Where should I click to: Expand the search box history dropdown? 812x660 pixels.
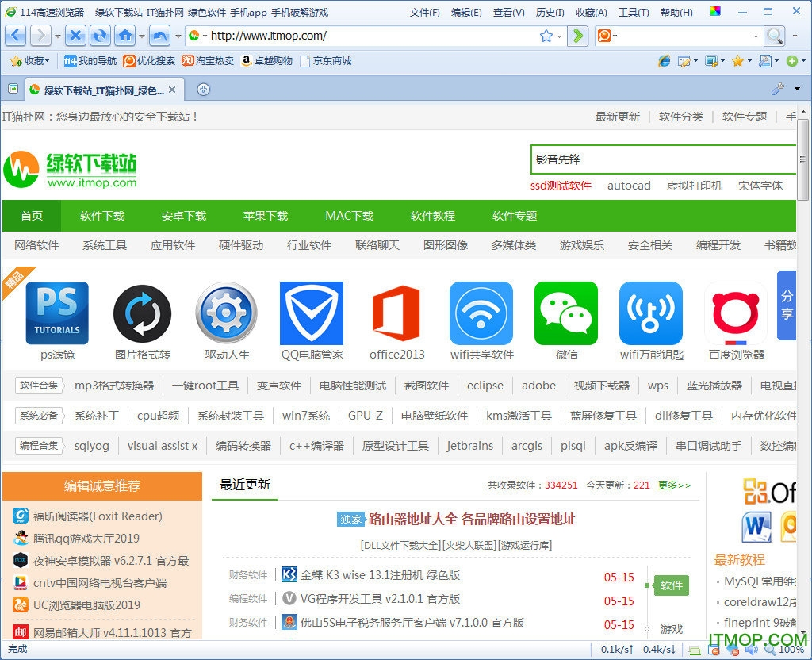tap(756, 36)
